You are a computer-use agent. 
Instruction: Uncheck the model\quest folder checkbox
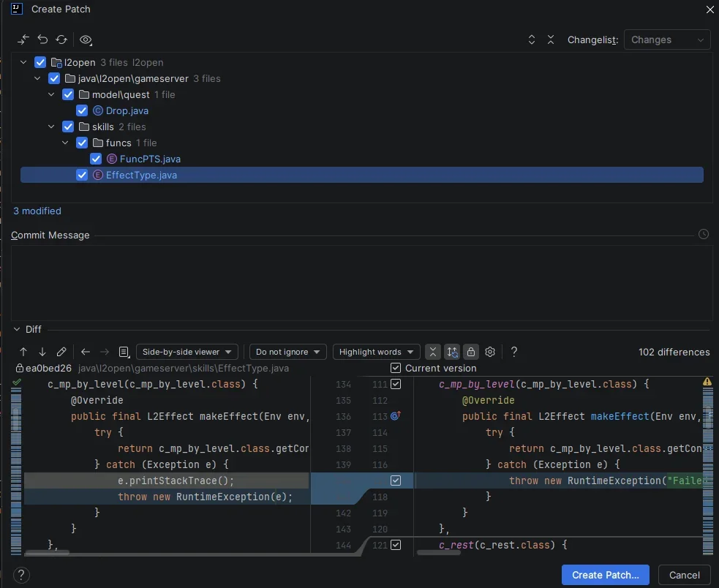click(x=68, y=94)
